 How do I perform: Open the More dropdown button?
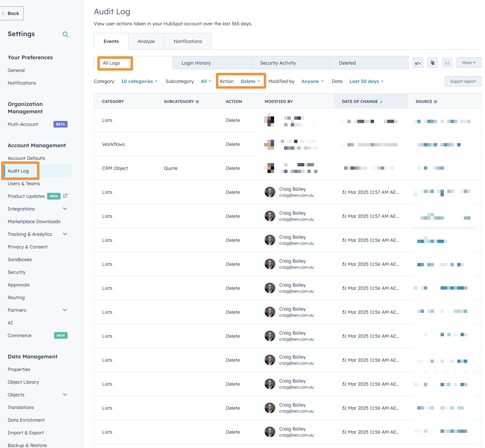tap(469, 63)
